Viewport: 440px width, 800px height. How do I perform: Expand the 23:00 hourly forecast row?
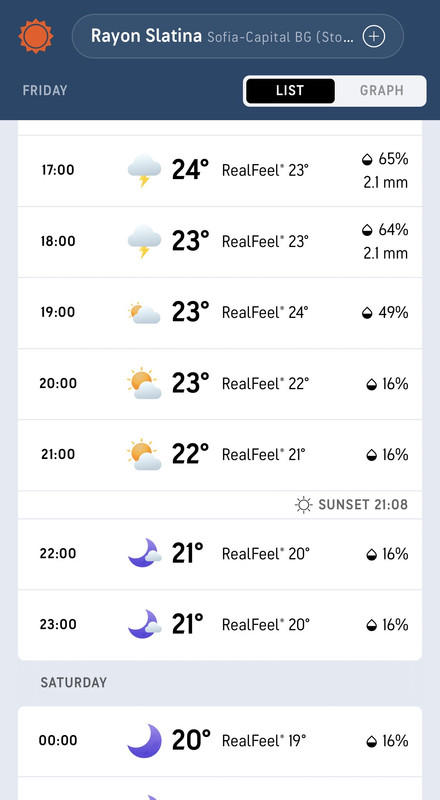click(x=220, y=625)
